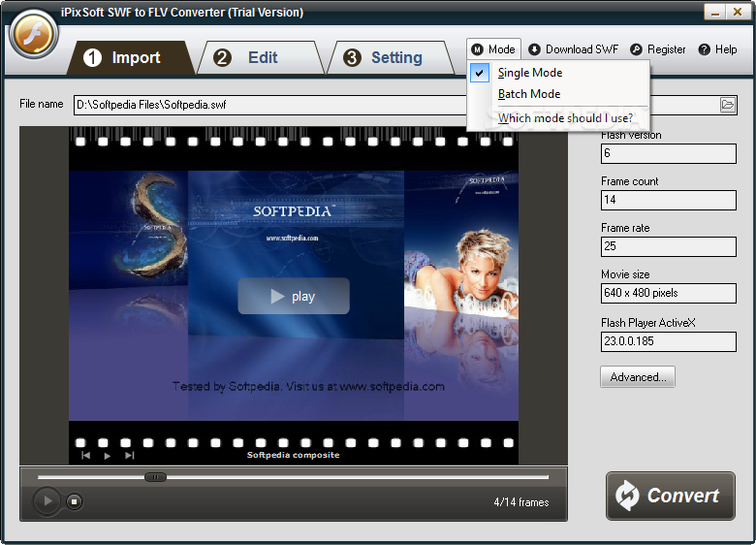Click the Help question mark icon

[705, 49]
